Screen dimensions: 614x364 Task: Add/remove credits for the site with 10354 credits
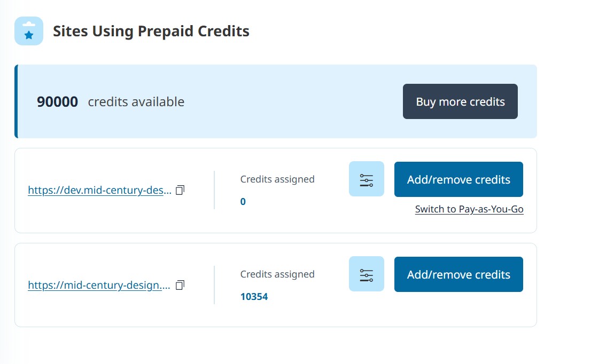(458, 274)
